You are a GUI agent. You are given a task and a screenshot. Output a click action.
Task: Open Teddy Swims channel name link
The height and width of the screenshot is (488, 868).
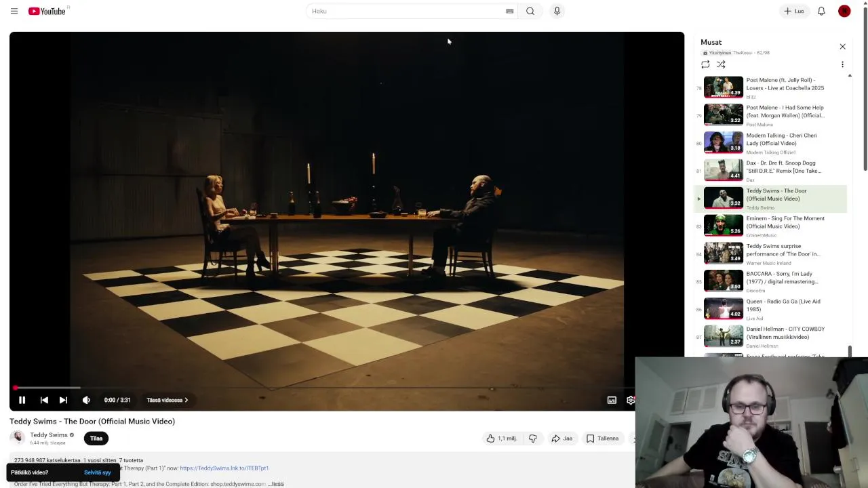[49, 435]
